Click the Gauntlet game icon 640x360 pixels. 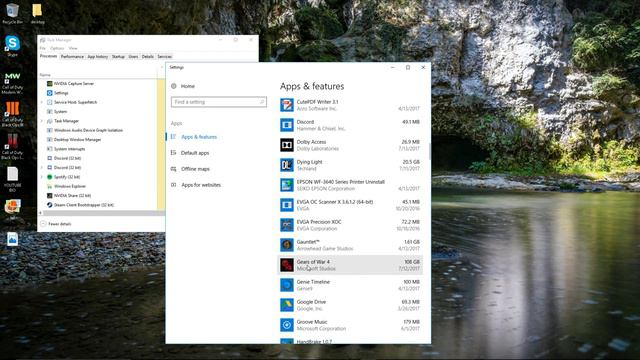click(287, 245)
